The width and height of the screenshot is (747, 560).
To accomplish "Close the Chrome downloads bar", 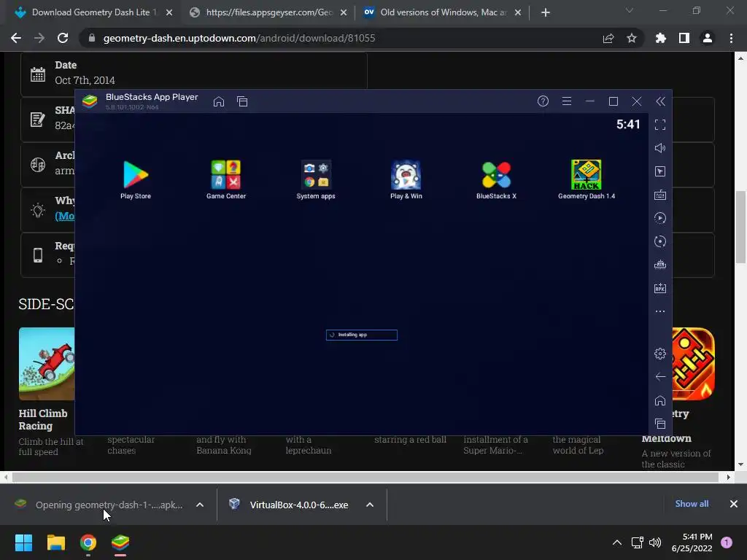I will (734, 504).
